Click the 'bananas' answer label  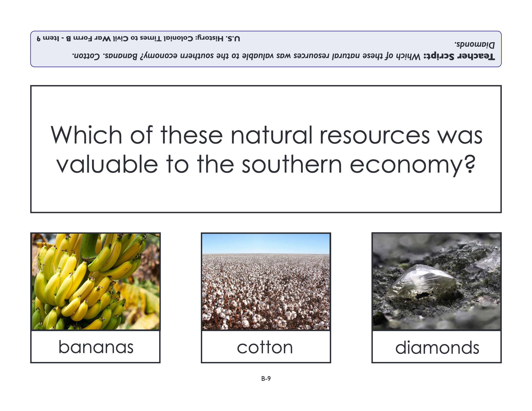96,347
